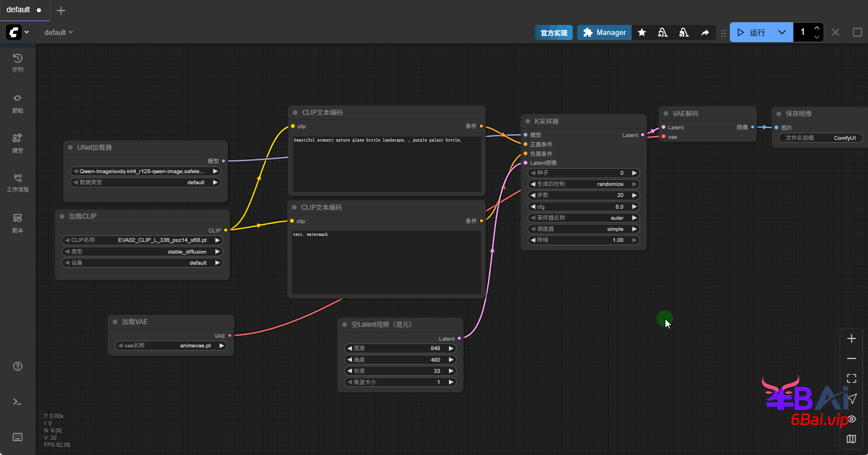Click the share arrow icon in the toolbar
Image resolution: width=868 pixels, height=455 pixels.
705,33
